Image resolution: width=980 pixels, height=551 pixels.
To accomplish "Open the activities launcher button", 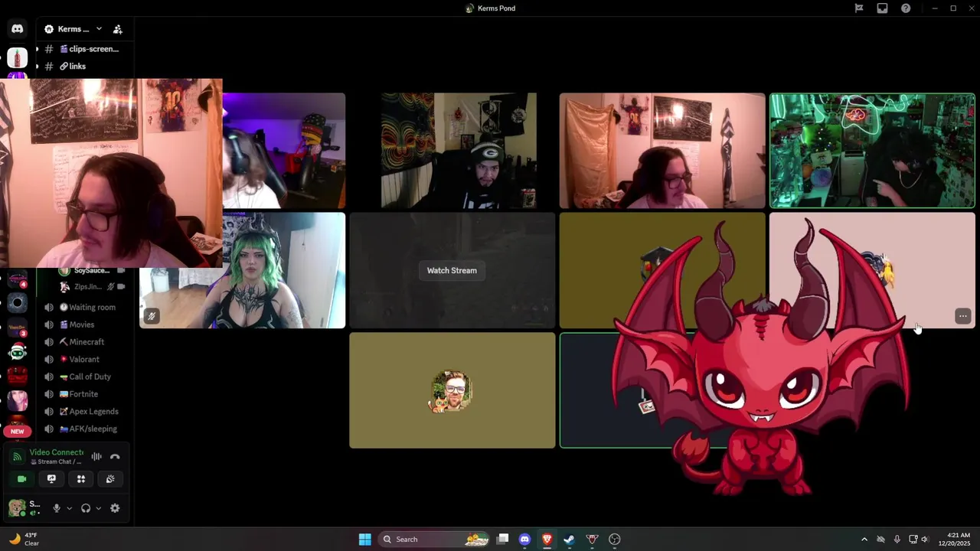I will 81,479.
